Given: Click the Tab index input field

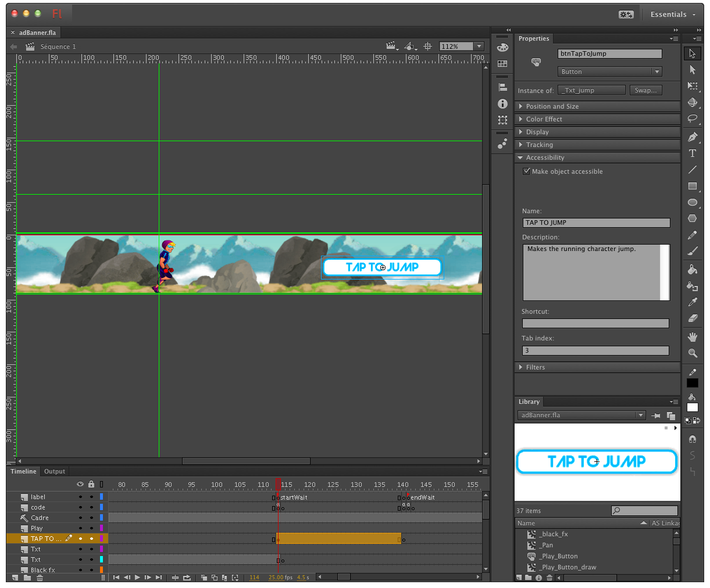Looking at the screenshot, I should pos(595,350).
